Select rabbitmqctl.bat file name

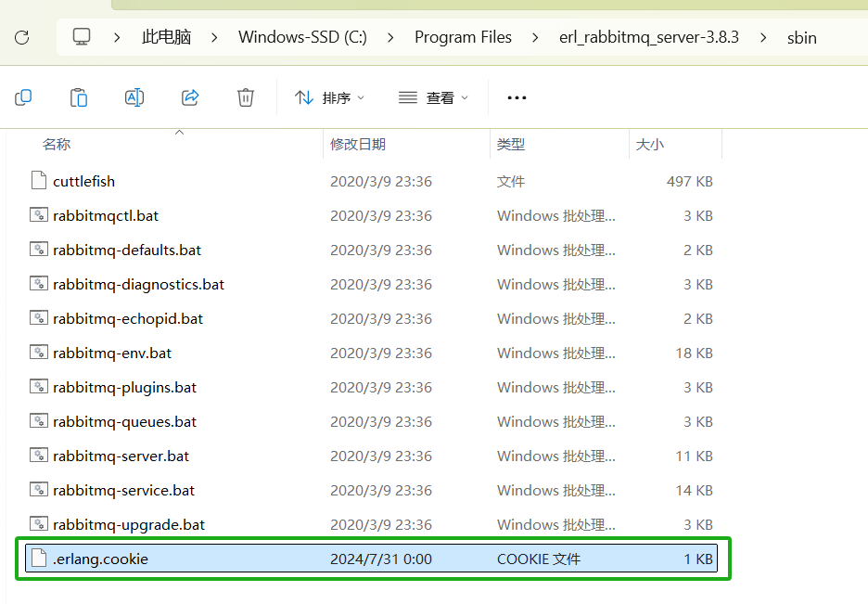106,216
